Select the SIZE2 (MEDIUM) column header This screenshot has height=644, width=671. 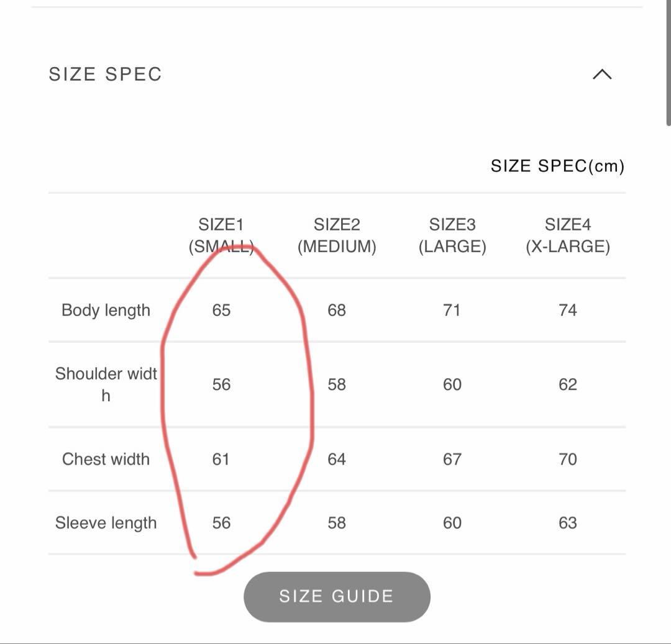click(337, 235)
